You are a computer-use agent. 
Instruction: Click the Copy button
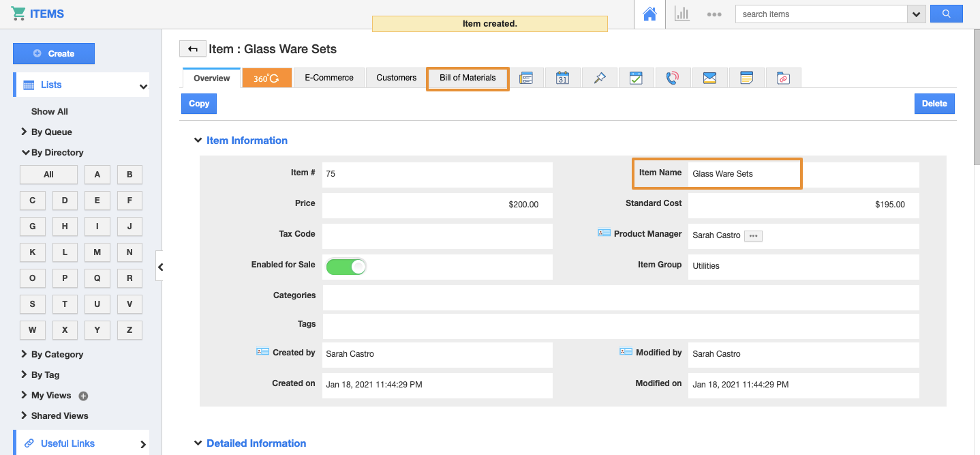pyautogui.click(x=199, y=104)
